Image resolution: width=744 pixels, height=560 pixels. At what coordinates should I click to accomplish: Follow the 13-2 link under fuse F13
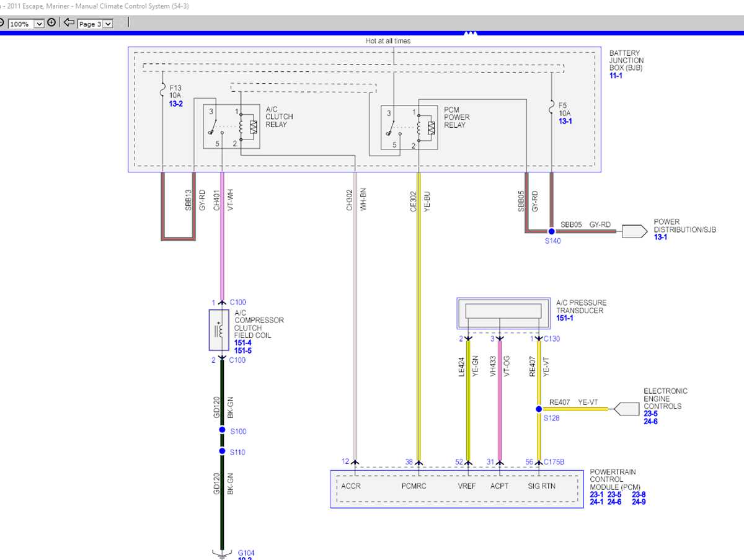[176, 104]
